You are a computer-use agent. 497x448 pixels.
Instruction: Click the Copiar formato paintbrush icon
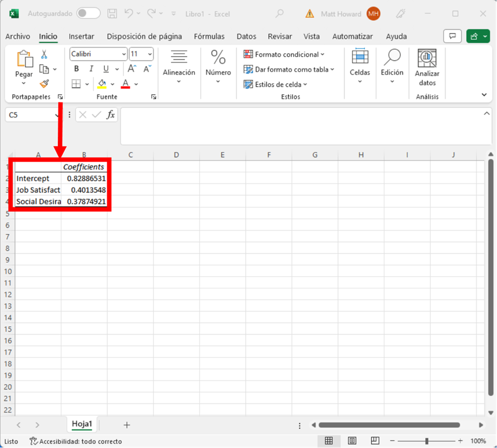click(x=44, y=84)
